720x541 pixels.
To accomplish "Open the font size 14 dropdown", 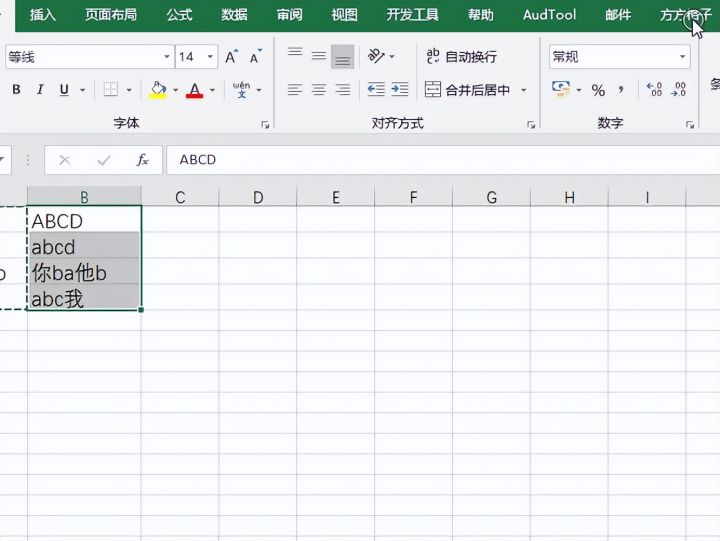I will click(x=210, y=57).
